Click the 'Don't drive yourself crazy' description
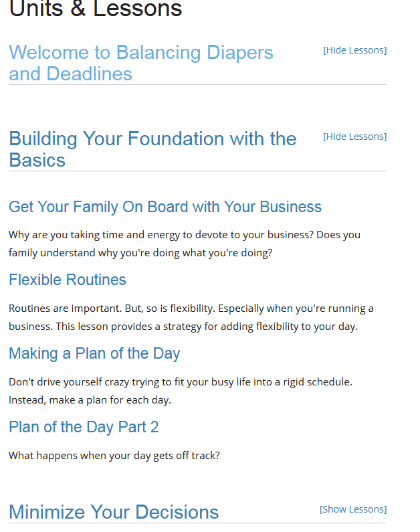Viewport: 420px width, 532px height. click(x=181, y=381)
